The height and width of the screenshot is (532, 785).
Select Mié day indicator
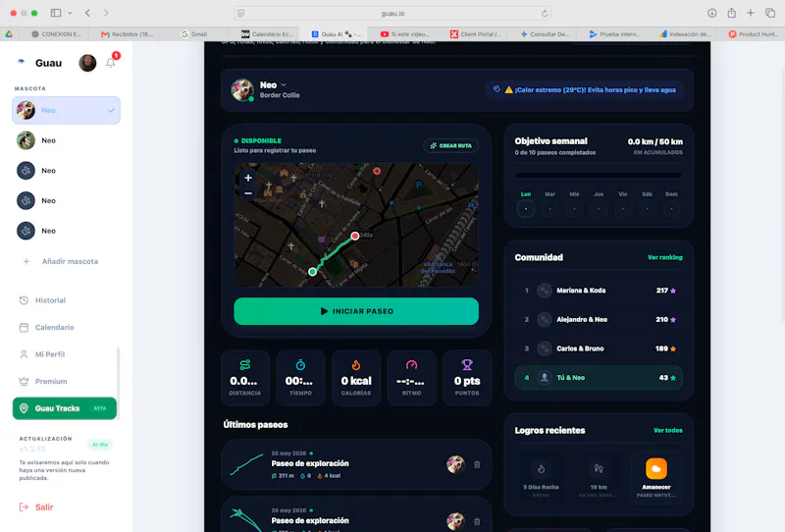pos(574,208)
